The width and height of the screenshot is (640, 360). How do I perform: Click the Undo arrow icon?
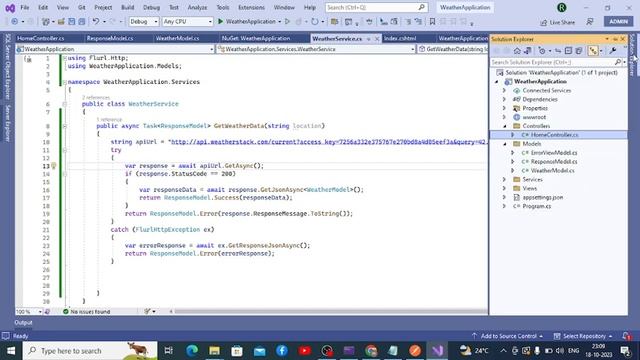coord(96,22)
